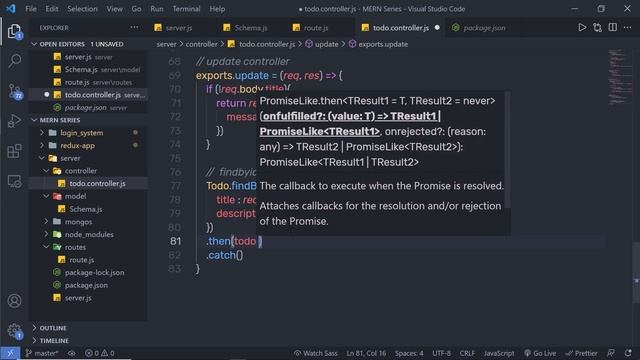This screenshot has width=640, height=360.
Task: Change encoding via UTF-8 indicator
Action: coord(441,353)
